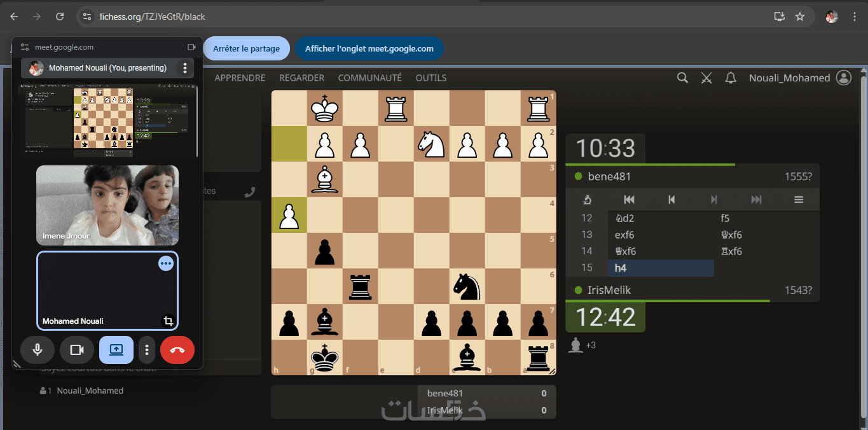
Task: Click the 10:33 clock
Action: [605, 149]
